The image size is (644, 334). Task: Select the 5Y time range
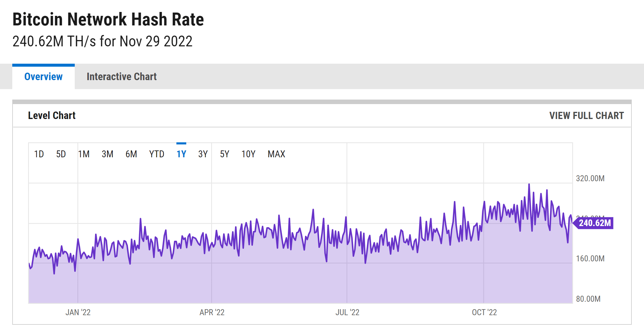click(225, 154)
